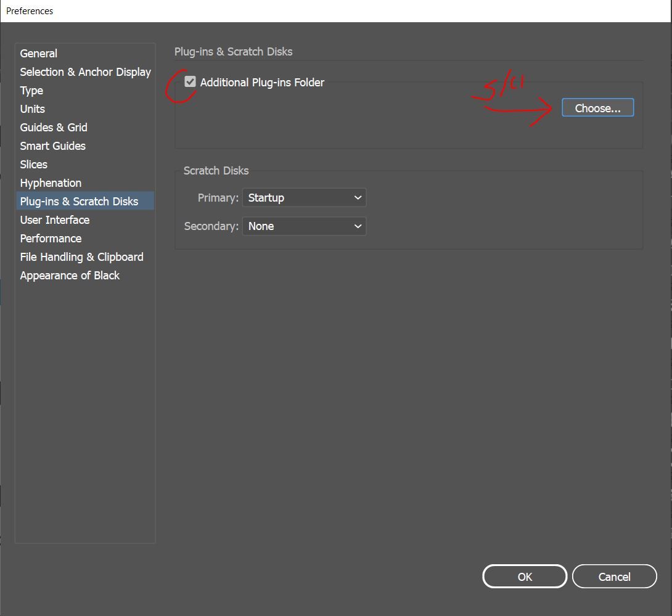
Task: Click the chevron arrow on Startup dropdown
Action: [358, 198]
